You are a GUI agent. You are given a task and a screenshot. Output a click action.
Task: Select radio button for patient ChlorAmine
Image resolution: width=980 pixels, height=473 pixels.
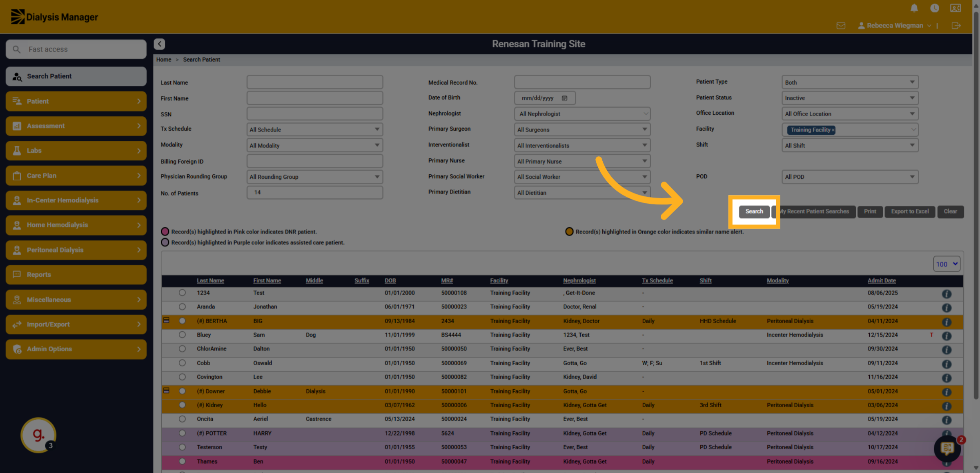coord(182,349)
